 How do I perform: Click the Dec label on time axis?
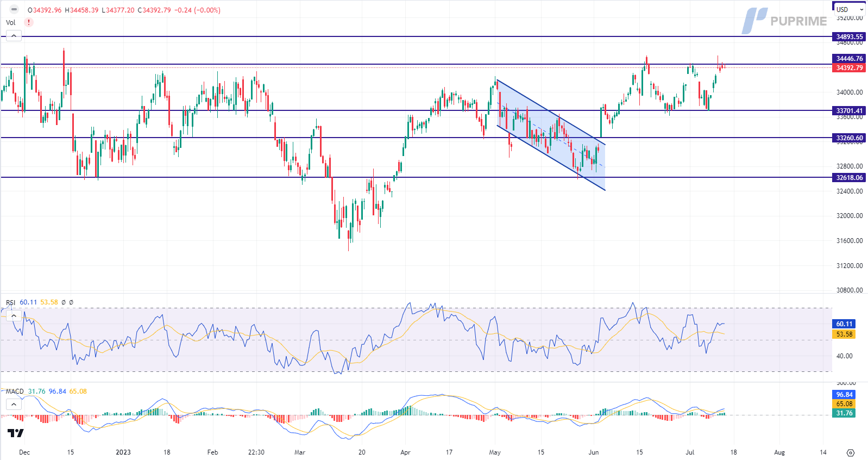point(24,452)
